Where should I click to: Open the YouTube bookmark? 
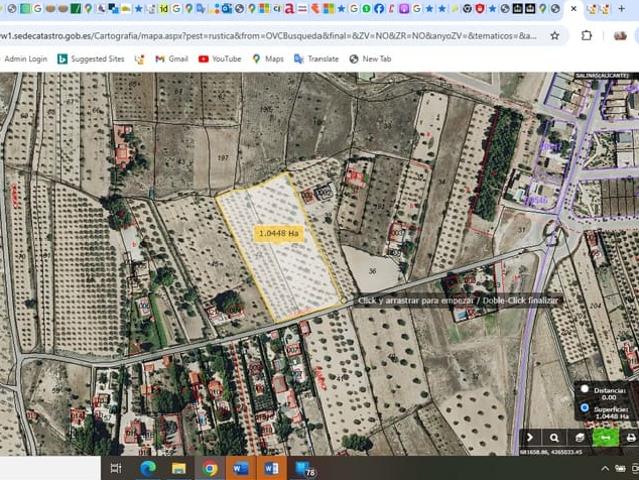(220, 59)
